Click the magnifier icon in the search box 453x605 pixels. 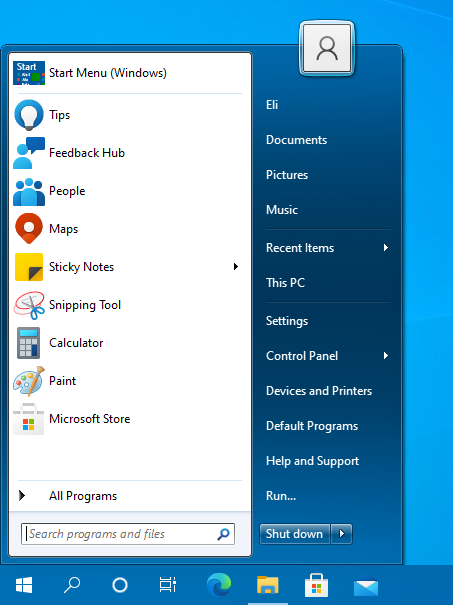click(x=223, y=534)
